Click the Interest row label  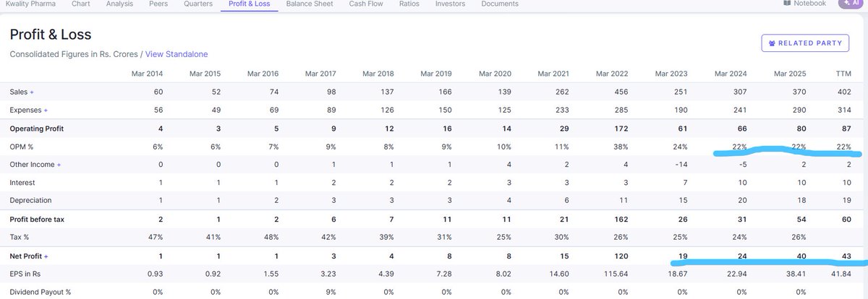[22, 183]
